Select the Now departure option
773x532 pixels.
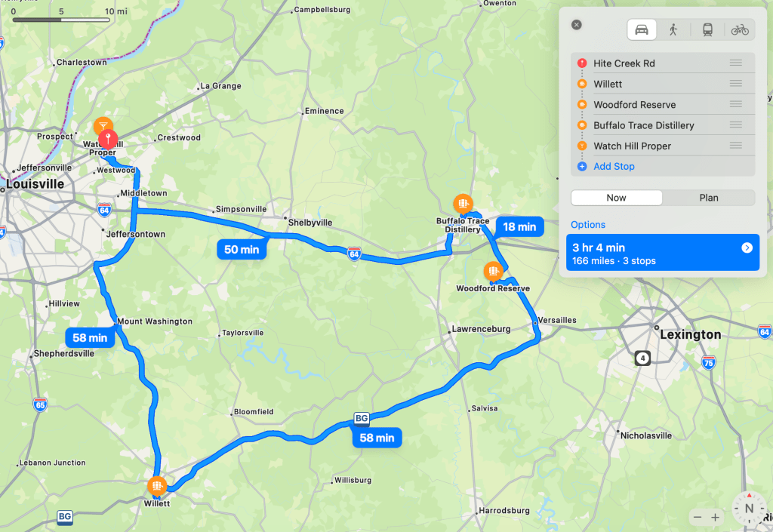click(616, 198)
